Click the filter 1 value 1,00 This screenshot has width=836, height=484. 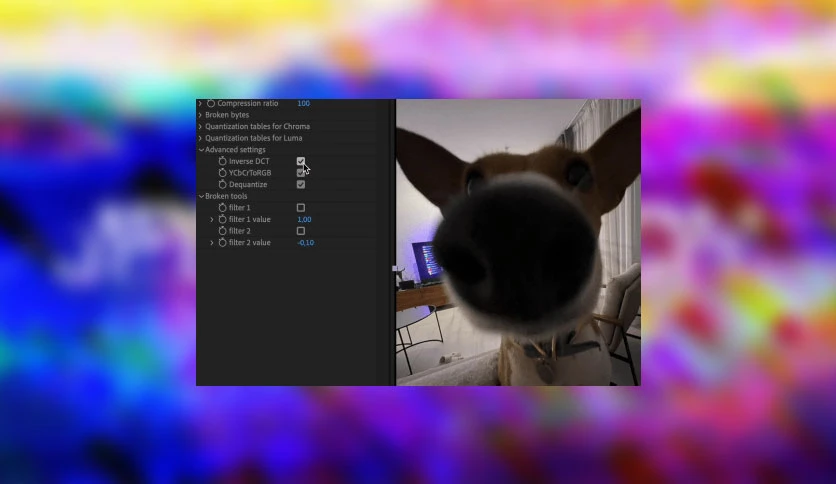tap(304, 219)
